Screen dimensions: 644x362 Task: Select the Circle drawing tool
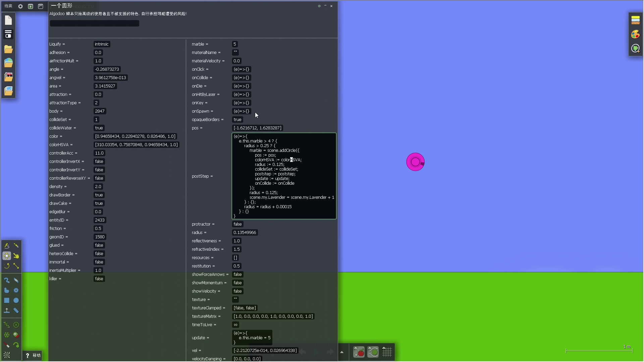(x=16, y=301)
